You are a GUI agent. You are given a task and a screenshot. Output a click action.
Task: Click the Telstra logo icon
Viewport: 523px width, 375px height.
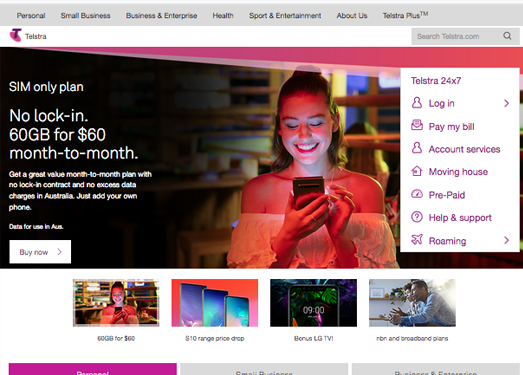15,35
